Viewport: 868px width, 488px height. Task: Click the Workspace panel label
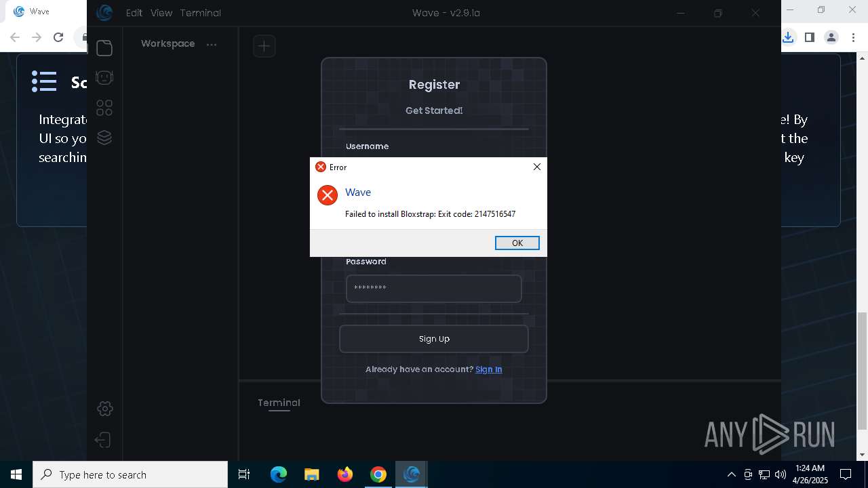[x=167, y=43]
